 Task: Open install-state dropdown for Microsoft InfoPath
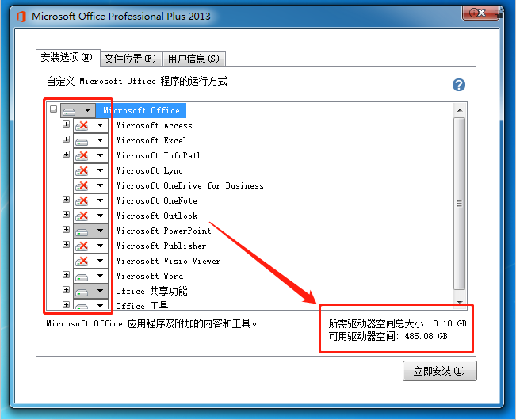[x=91, y=155]
